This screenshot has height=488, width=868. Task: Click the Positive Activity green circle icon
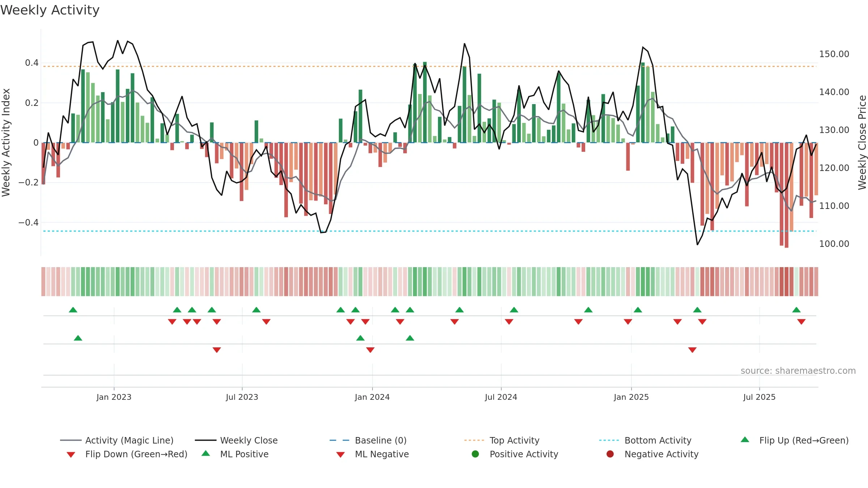[x=475, y=454]
